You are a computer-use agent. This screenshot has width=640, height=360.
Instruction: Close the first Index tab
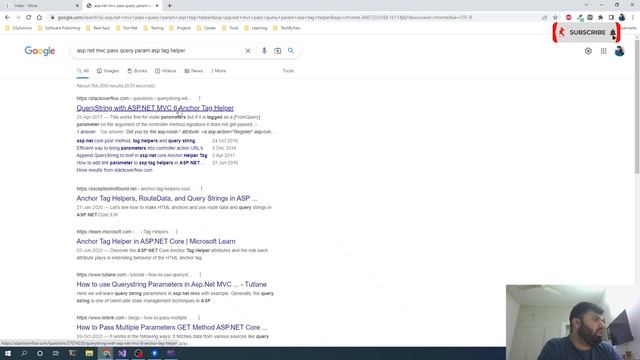[78, 6]
